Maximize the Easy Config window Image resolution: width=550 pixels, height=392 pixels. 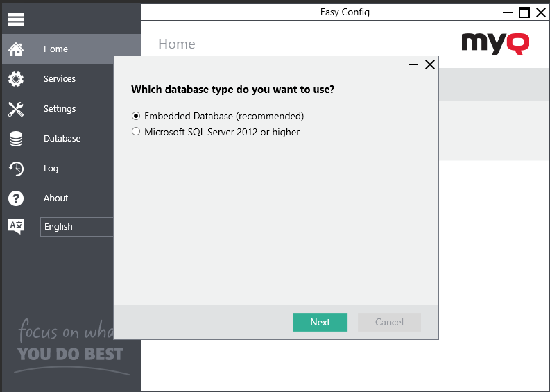[524, 12]
